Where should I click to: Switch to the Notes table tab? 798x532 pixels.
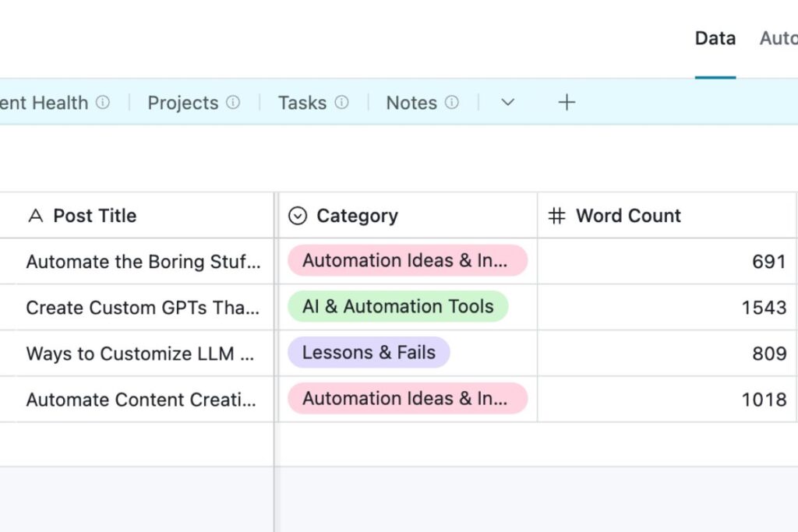pyautogui.click(x=411, y=103)
